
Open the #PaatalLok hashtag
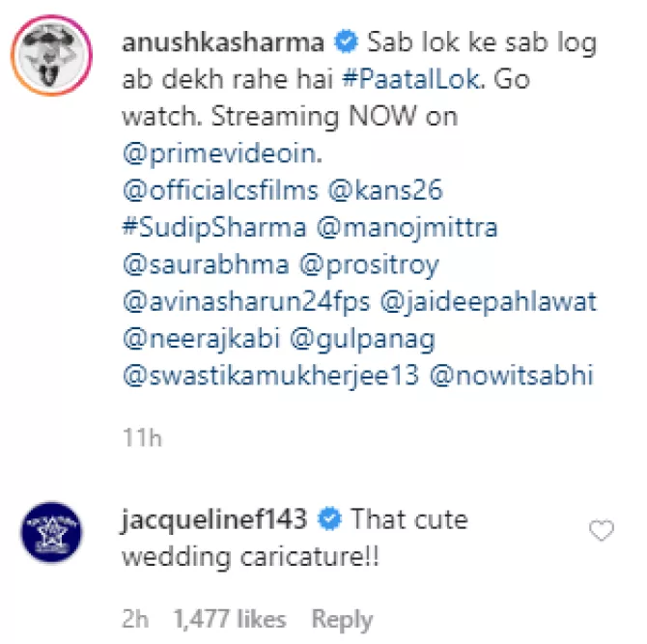click(411, 79)
